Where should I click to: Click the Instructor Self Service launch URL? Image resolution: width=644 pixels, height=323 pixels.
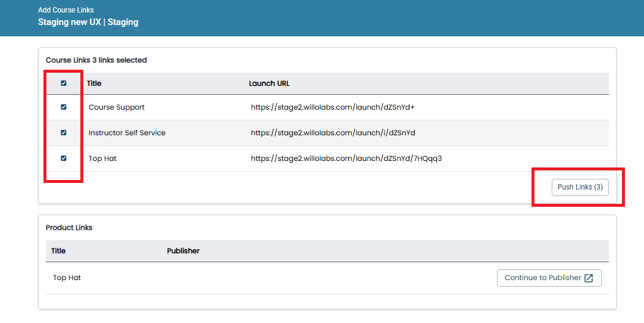tap(333, 133)
